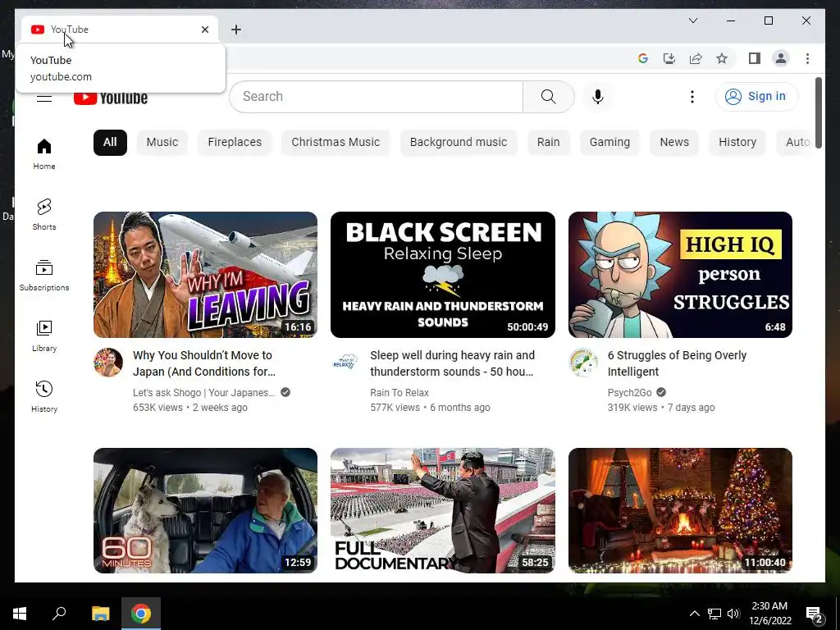The image size is (840, 630).
Task: Click the search magnifier button
Action: 548,97
